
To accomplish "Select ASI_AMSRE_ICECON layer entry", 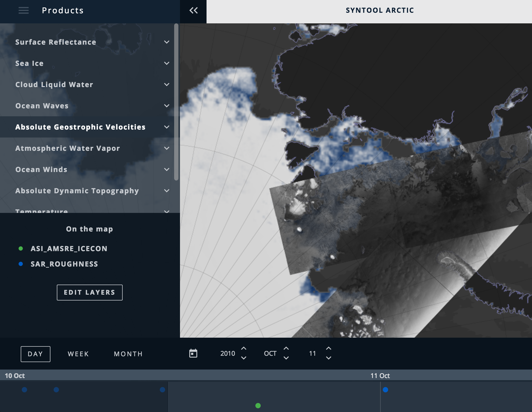I will (x=69, y=248).
